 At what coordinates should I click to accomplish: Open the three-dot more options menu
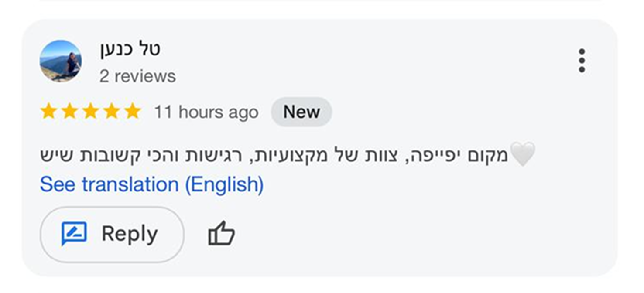click(x=581, y=61)
